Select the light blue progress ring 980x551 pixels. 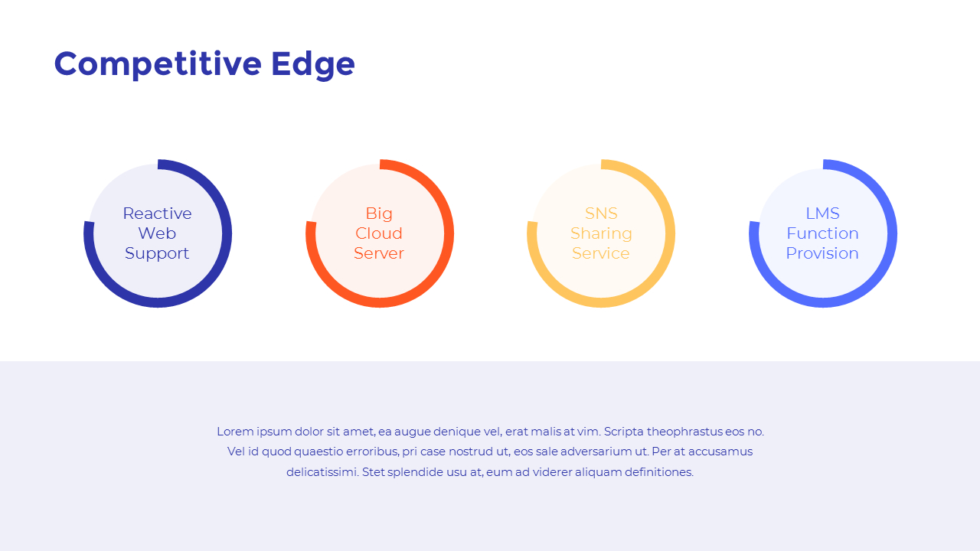pyautogui.click(x=892, y=233)
